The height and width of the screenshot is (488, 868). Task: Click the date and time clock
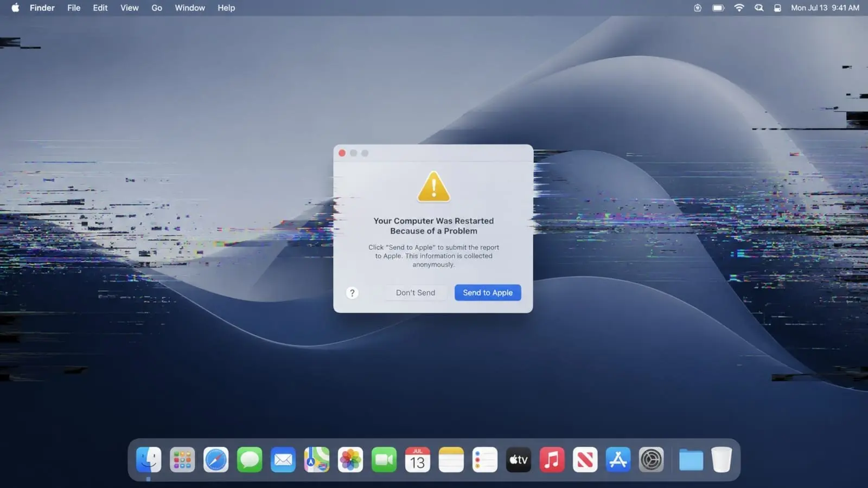tap(825, 8)
